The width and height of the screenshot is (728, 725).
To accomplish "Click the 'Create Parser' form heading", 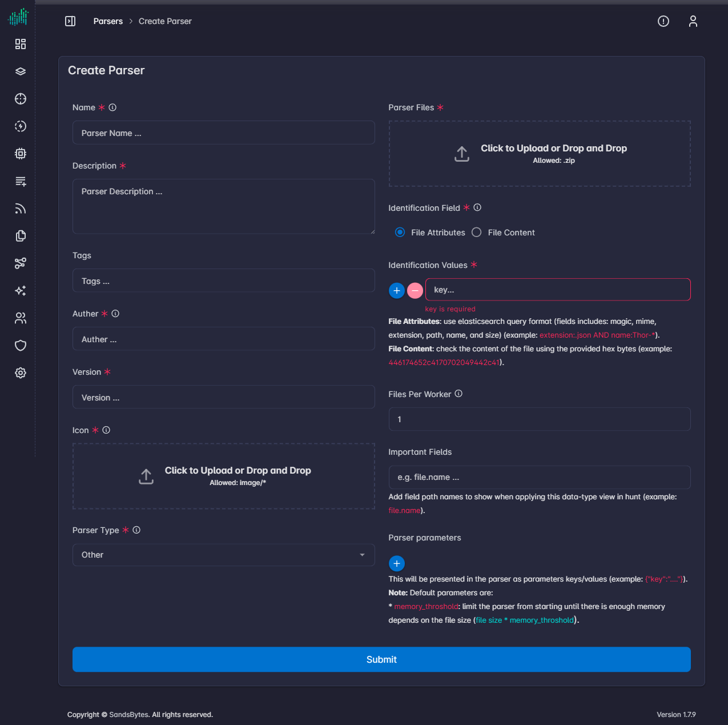I will click(106, 70).
